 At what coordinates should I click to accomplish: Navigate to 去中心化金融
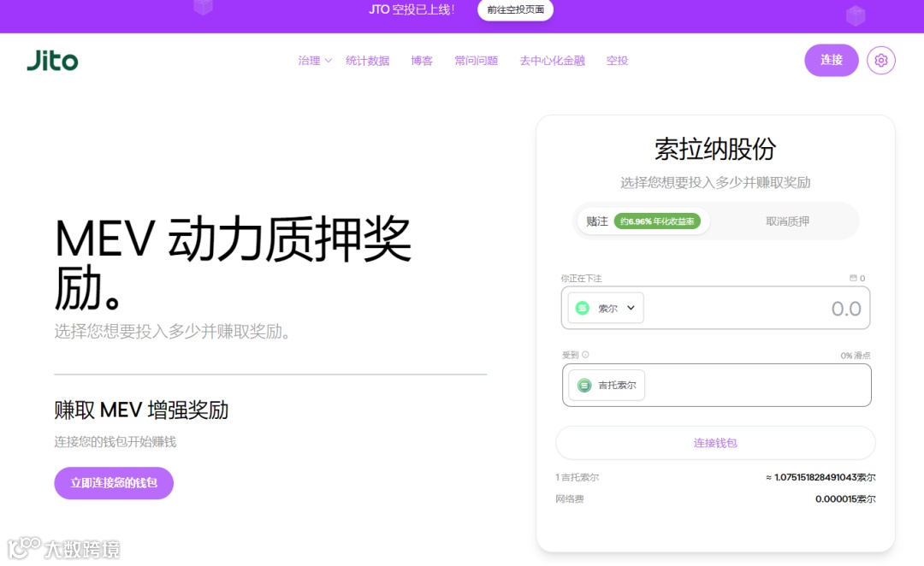552,60
